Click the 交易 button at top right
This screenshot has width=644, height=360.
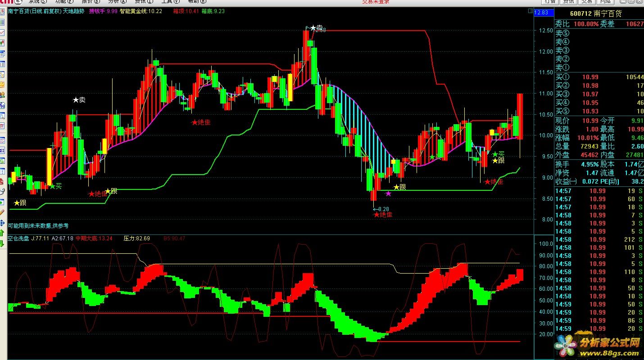coord(586,2)
